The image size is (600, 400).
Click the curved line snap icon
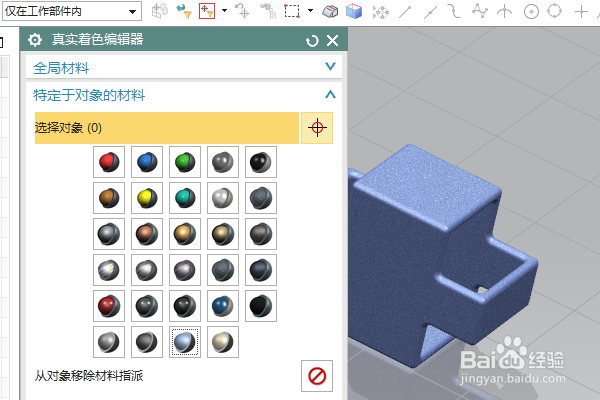[x=454, y=11]
